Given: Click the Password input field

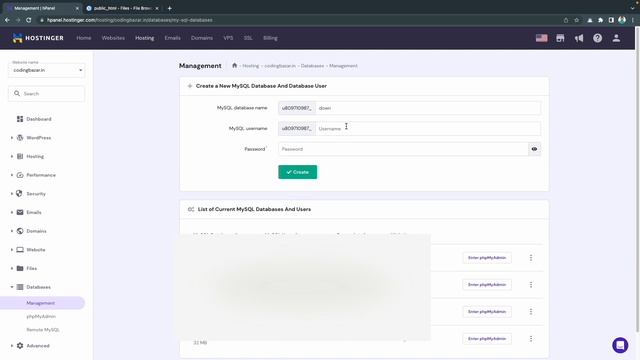Looking at the screenshot, I should click(403, 149).
